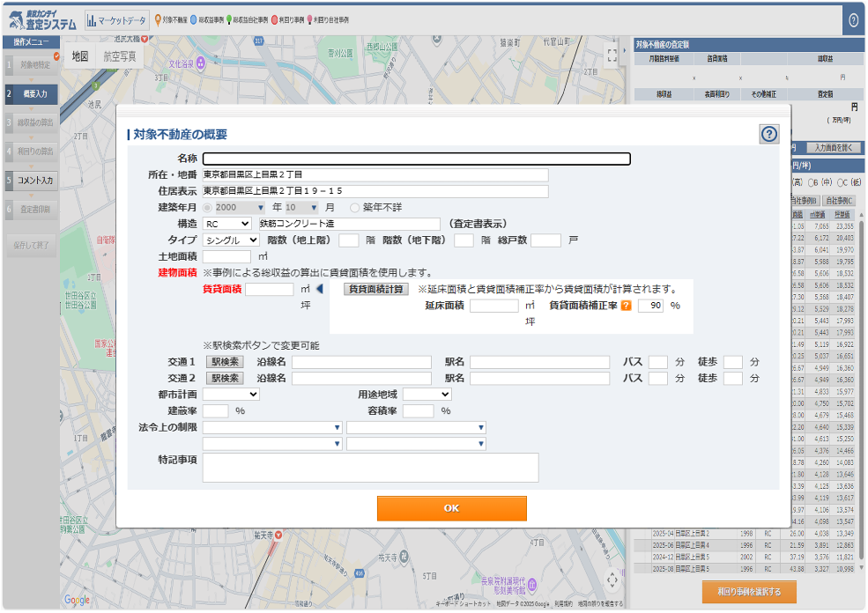The image size is (868, 613).
Task: Click the blue arrow beside 賃貸面積 field
Action: coord(320,289)
